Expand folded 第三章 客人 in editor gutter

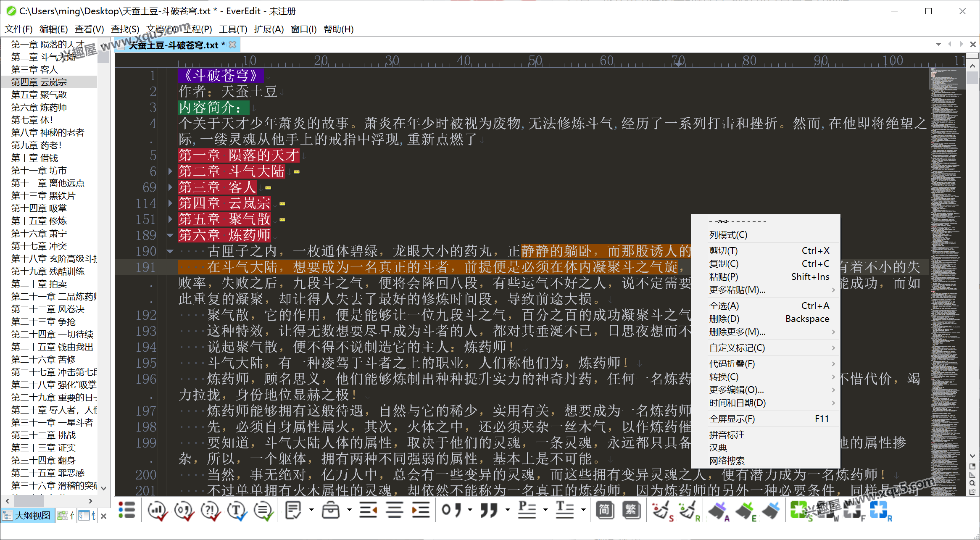(x=170, y=187)
